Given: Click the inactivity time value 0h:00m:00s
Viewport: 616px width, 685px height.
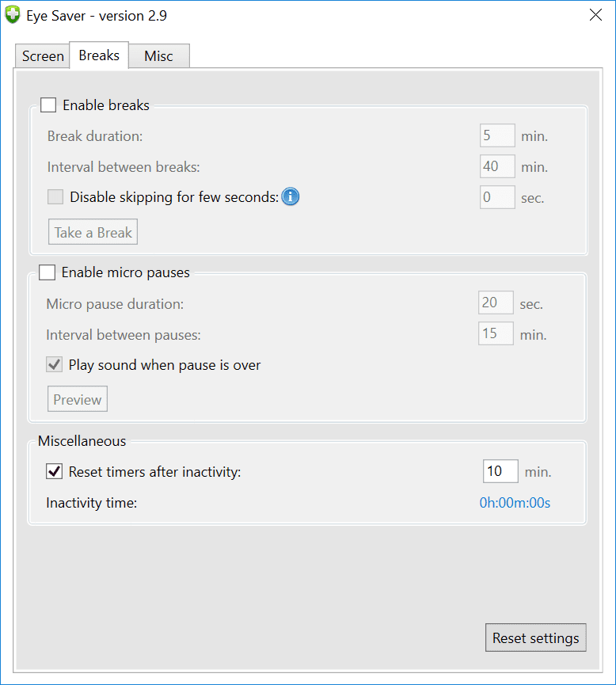Looking at the screenshot, I should tap(515, 502).
